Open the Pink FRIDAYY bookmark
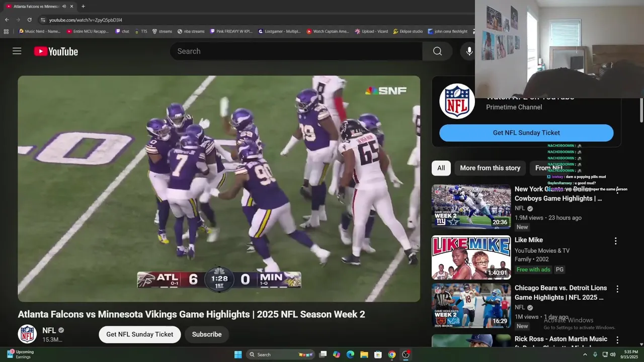The width and height of the screenshot is (644, 362). (x=231, y=31)
